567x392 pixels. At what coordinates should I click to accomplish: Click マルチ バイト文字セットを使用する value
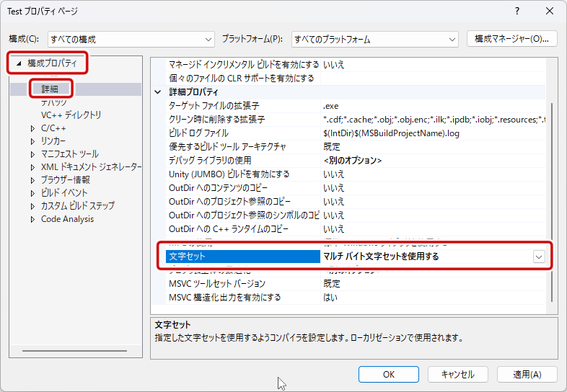(381, 257)
